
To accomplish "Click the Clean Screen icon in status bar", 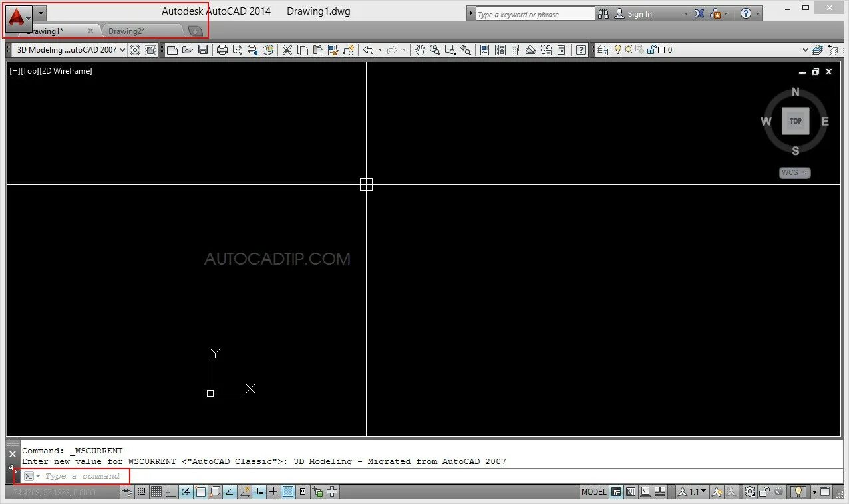I will [x=825, y=492].
